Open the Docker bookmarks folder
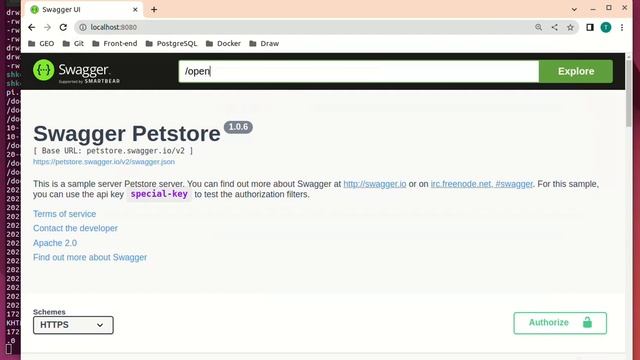The width and height of the screenshot is (640, 360). tap(223, 43)
